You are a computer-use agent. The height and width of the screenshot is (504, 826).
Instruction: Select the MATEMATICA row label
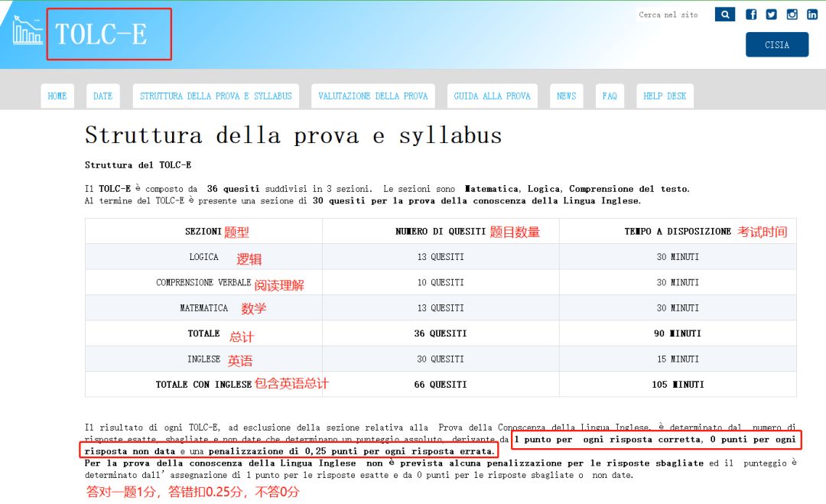(204, 307)
